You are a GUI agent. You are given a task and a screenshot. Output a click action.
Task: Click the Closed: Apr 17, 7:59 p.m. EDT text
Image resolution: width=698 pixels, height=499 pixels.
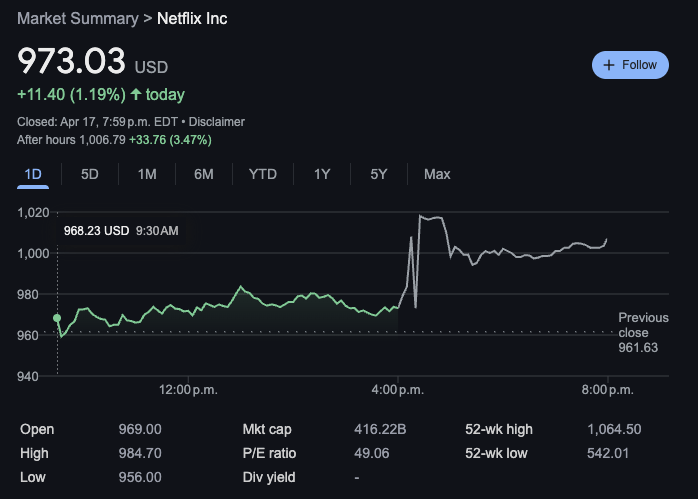pyautogui.click(x=97, y=122)
